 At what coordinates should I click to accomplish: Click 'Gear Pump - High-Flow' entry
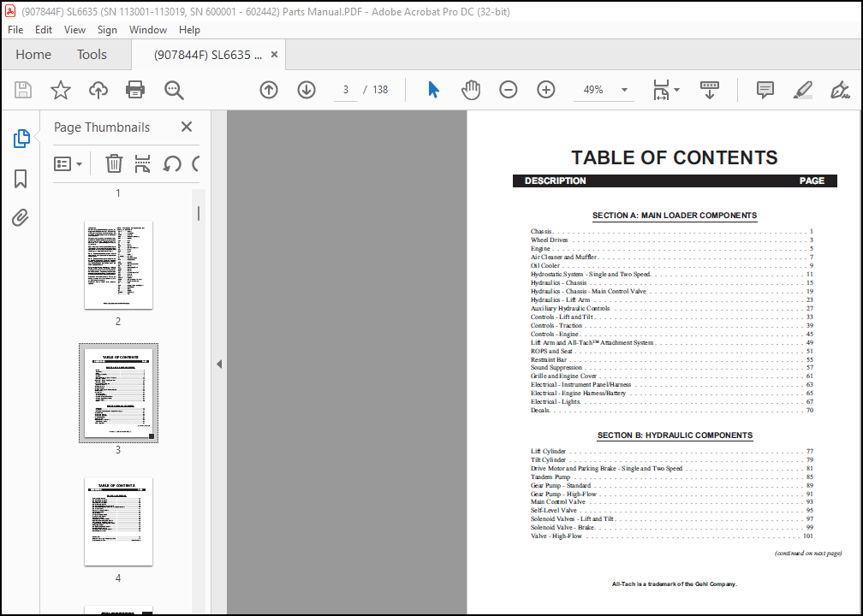[x=671, y=494]
